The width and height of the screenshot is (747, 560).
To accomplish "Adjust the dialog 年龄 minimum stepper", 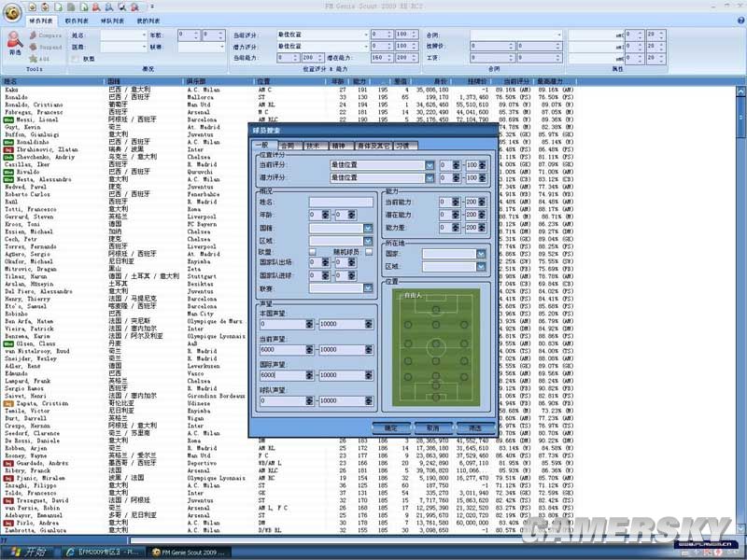I will tap(326, 215).
